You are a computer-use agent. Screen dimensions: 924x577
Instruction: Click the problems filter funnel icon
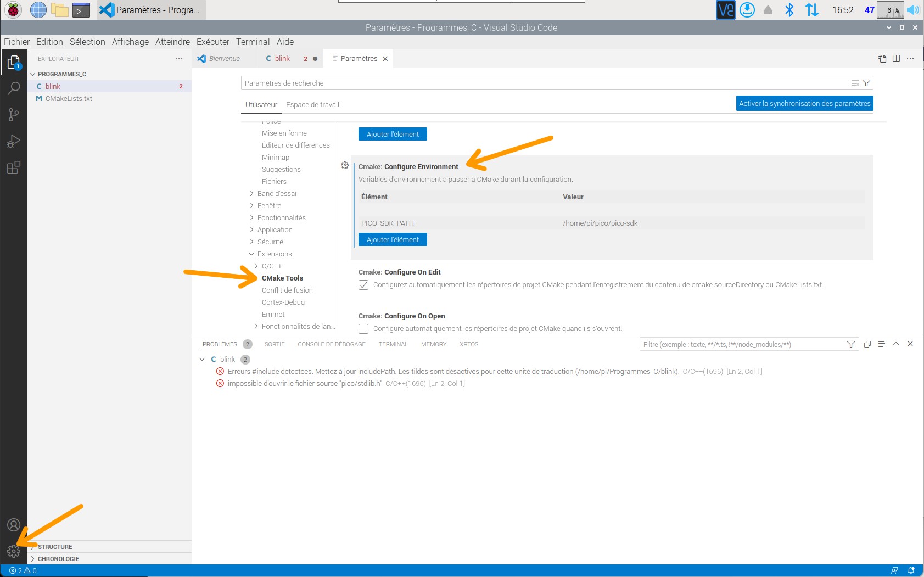point(851,344)
